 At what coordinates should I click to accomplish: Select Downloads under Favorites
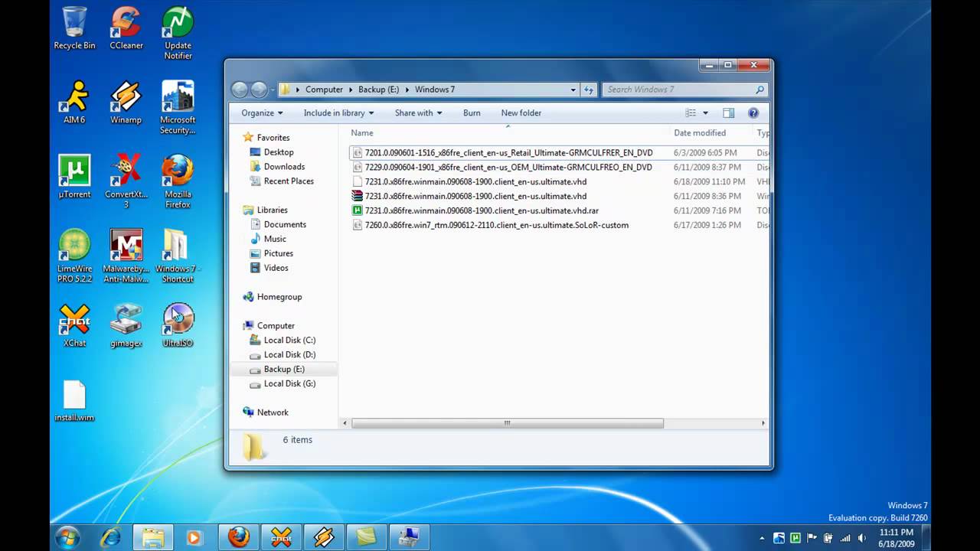[284, 167]
